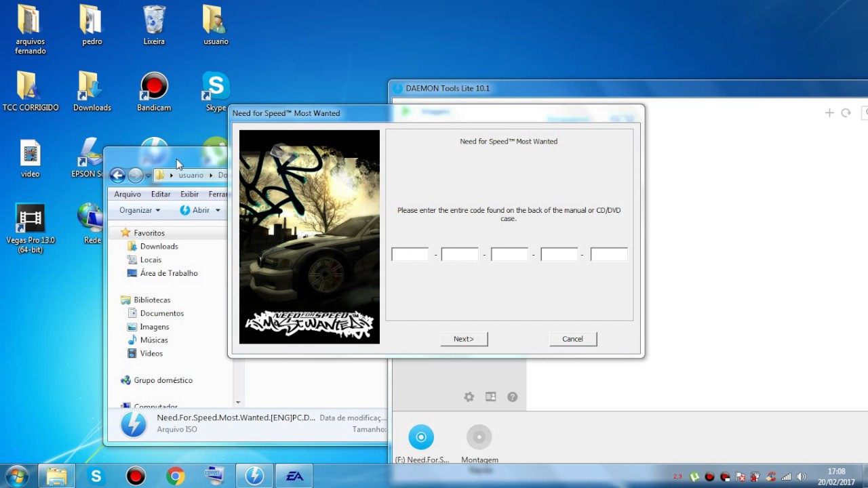This screenshot has width=868, height=488.
Task: Click the third serial code field
Action: pyautogui.click(x=509, y=254)
